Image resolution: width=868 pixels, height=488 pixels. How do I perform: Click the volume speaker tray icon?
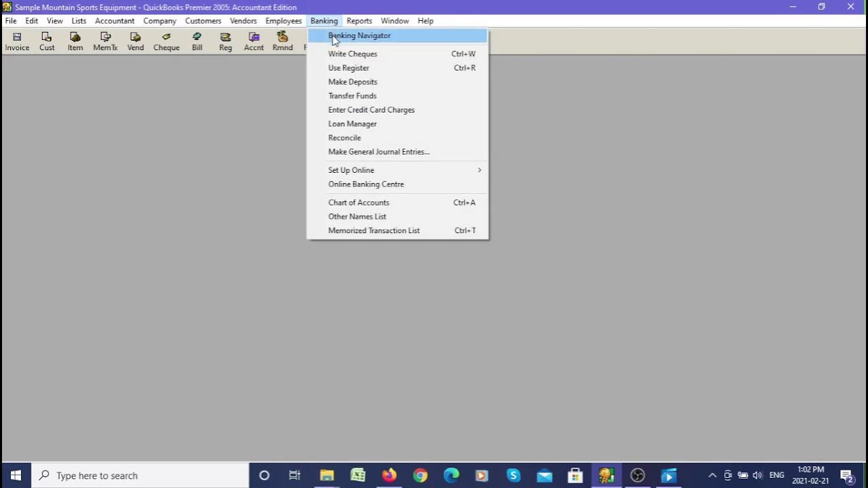pos(757,475)
